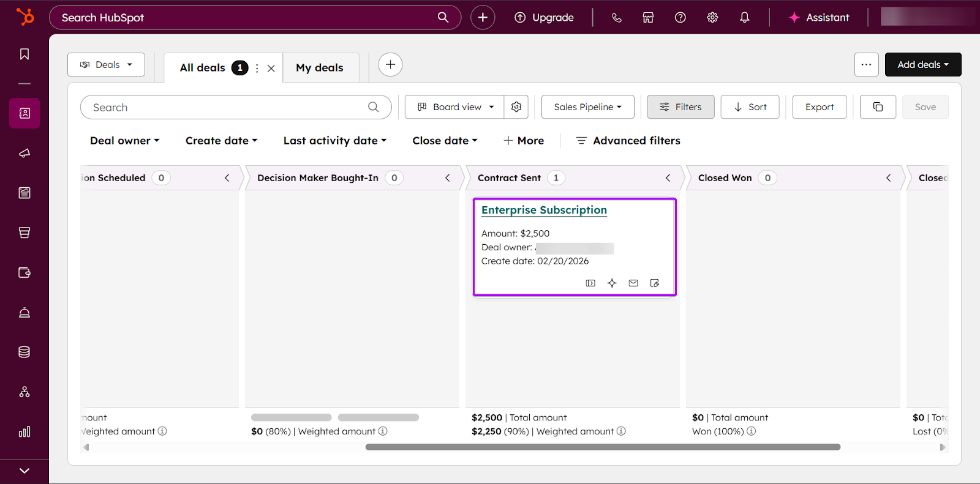Open the CRM contacts sidebar icon
Screen dimensions: 980x484
24,113
